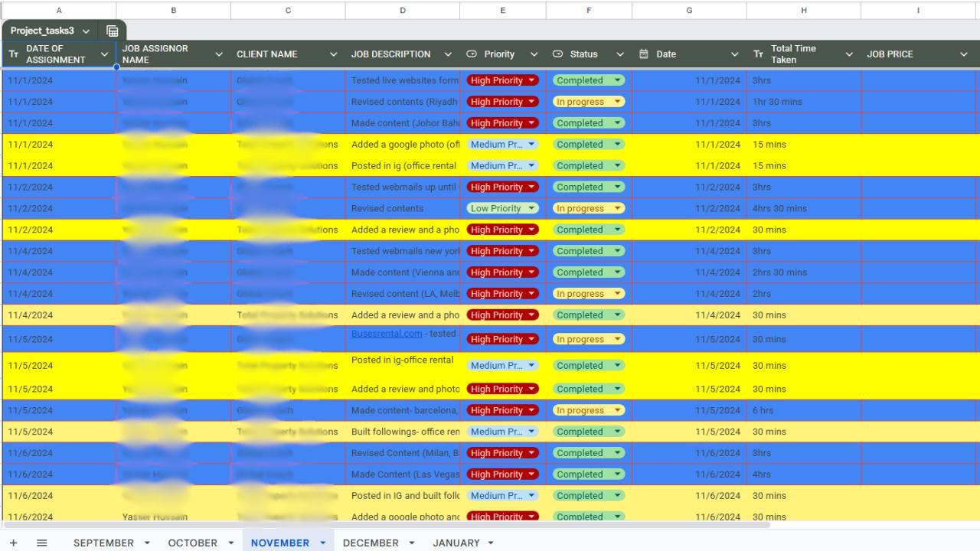Open the Busesrental.com link

(387, 334)
